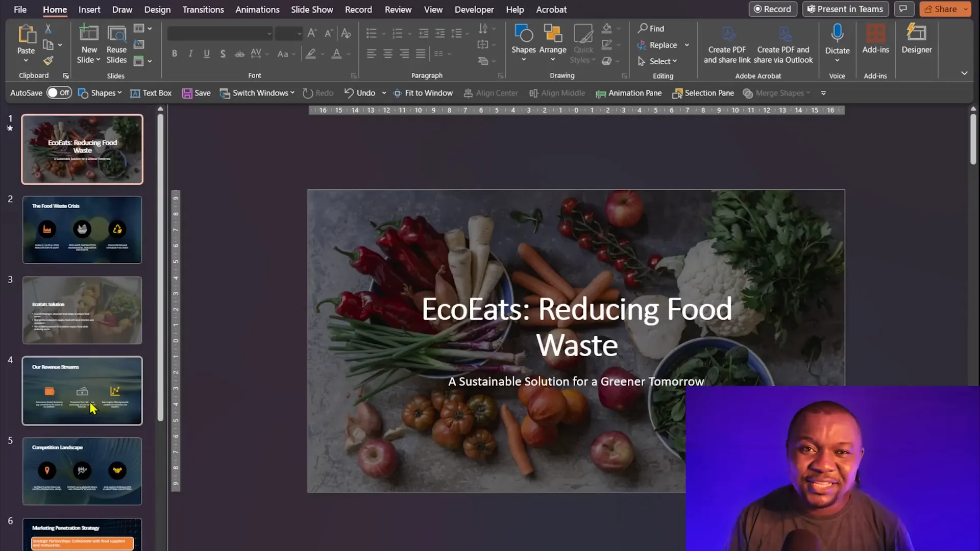
Task: Open the File menu
Action: [x=20, y=9]
